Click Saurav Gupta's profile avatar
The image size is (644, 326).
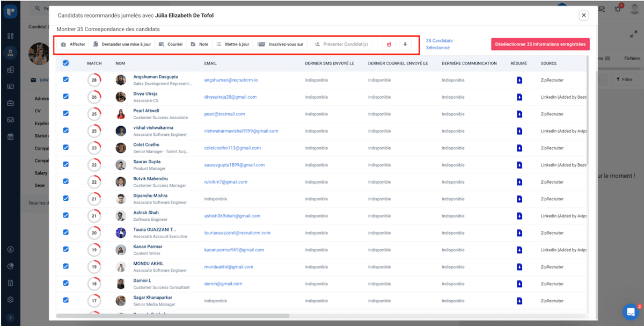pos(121,165)
